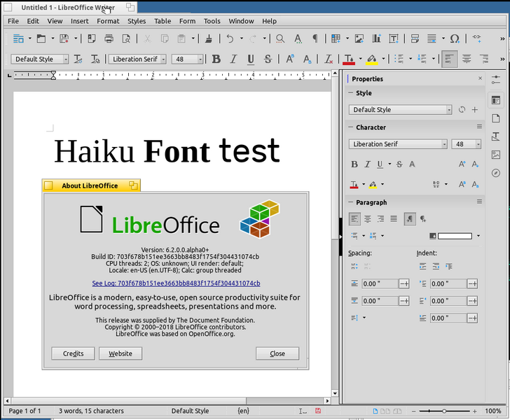Insert a text box via toolbar
Screen dimensions: 510x420
coord(394,38)
